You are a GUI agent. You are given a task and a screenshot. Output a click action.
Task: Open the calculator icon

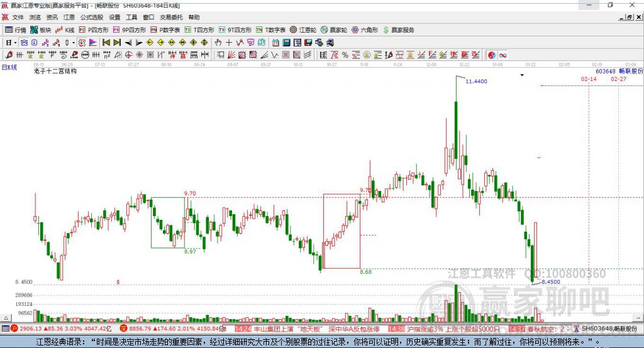pos(286,43)
